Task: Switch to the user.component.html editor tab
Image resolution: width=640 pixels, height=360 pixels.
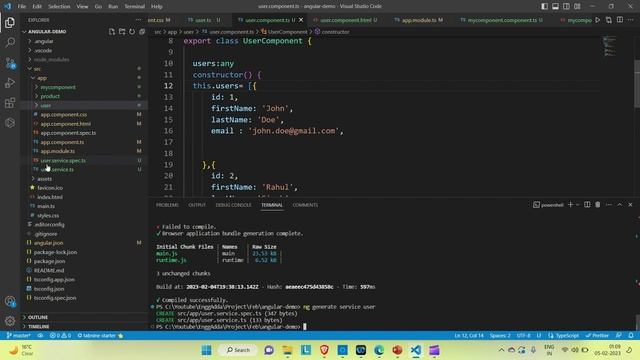Action: click(345, 20)
